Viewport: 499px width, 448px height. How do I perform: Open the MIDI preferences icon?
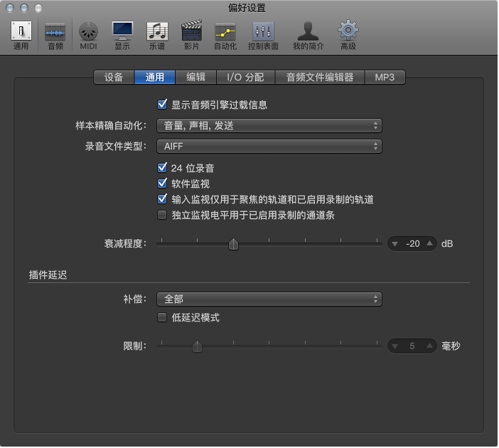[x=88, y=36]
